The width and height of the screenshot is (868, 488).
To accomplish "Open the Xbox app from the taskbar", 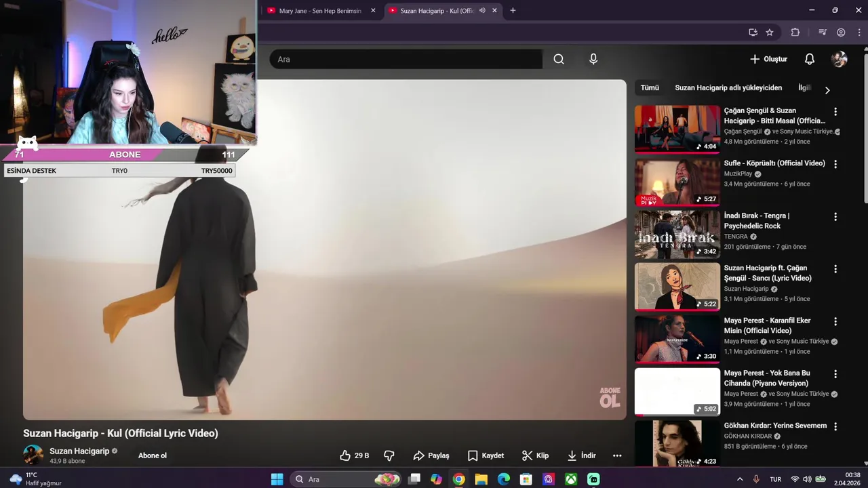I will point(571,479).
